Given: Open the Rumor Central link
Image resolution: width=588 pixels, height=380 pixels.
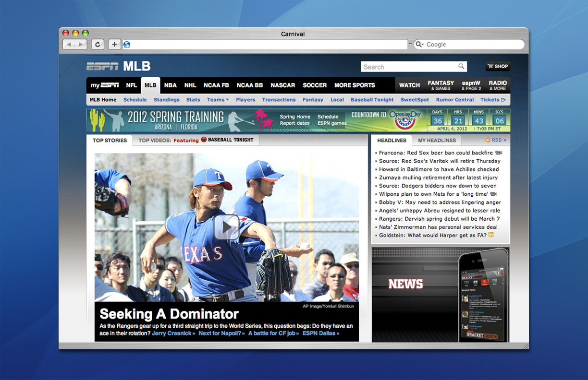Looking at the screenshot, I should point(455,100).
